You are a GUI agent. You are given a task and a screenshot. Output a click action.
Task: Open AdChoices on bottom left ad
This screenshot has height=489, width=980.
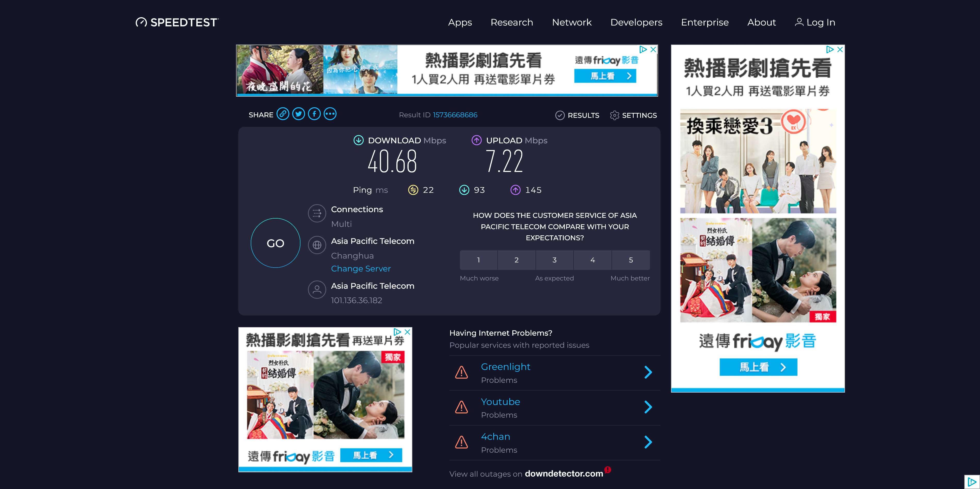(398, 332)
